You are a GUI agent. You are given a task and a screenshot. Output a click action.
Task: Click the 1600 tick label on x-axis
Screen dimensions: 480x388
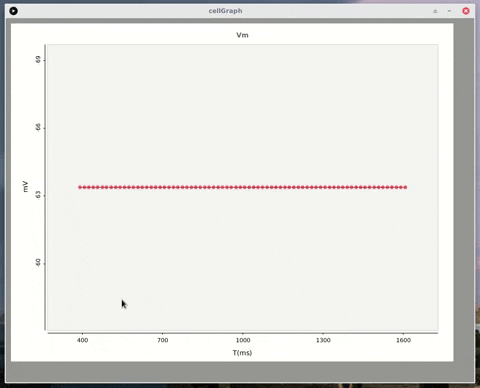[x=403, y=340]
